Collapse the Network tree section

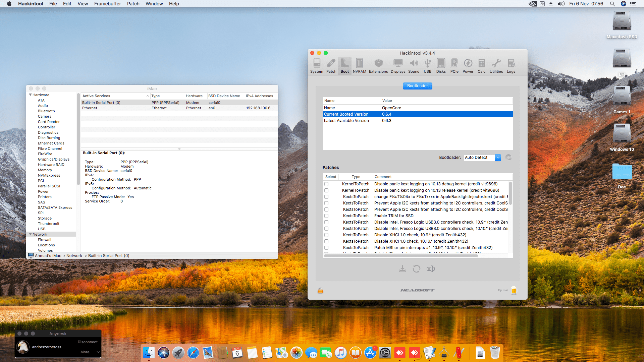[31, 234]
